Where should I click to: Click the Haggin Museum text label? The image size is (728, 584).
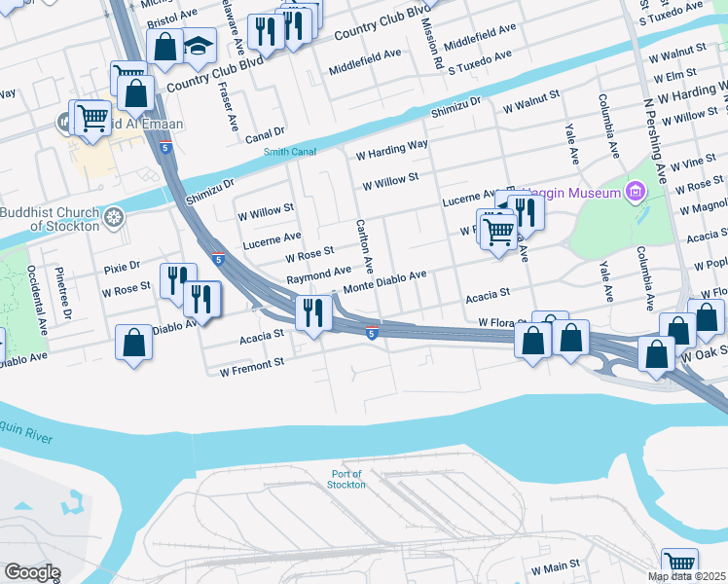tap(572, 193)
